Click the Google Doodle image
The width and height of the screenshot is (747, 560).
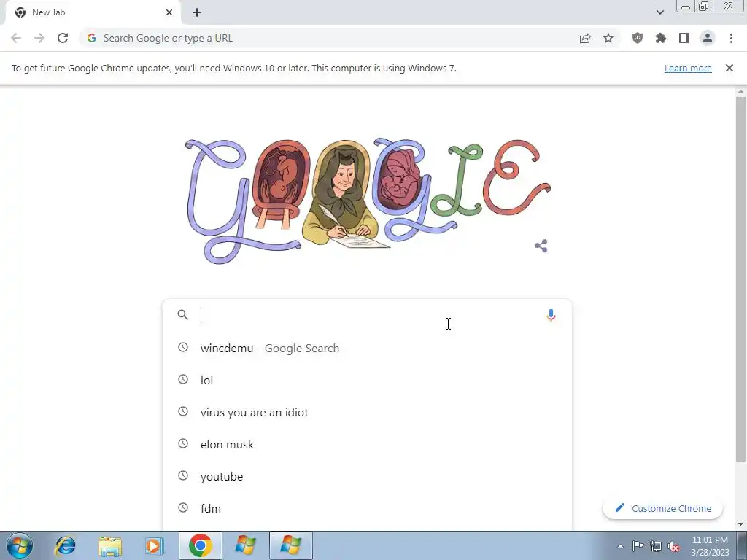pyautogui.click(x=368, y=201)
